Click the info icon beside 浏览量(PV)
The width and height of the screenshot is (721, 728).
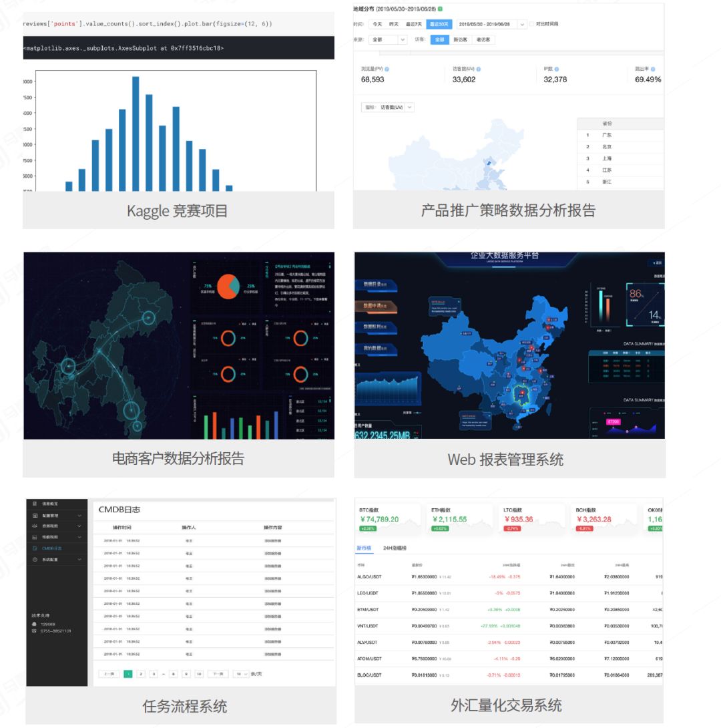pos(387,69)
